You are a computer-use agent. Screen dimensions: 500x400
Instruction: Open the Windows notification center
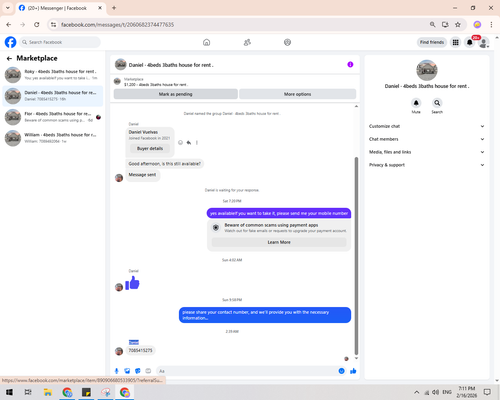pos(487,392)
